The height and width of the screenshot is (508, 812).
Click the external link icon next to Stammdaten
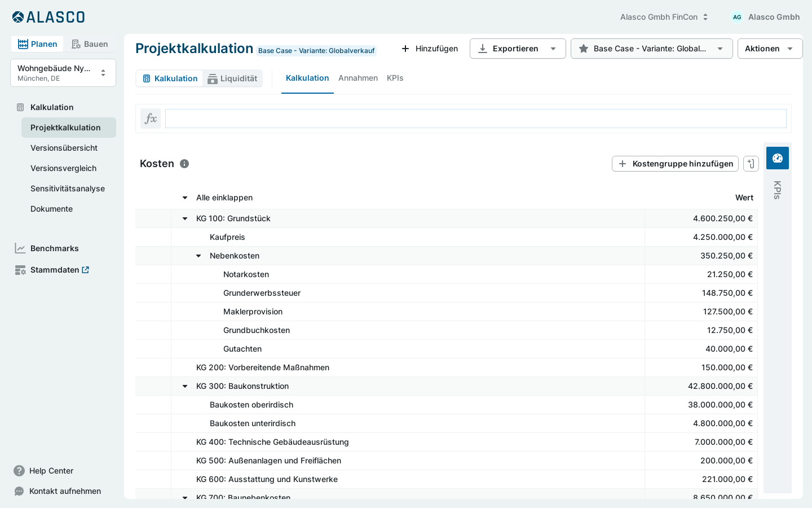[x=86, y=270]
